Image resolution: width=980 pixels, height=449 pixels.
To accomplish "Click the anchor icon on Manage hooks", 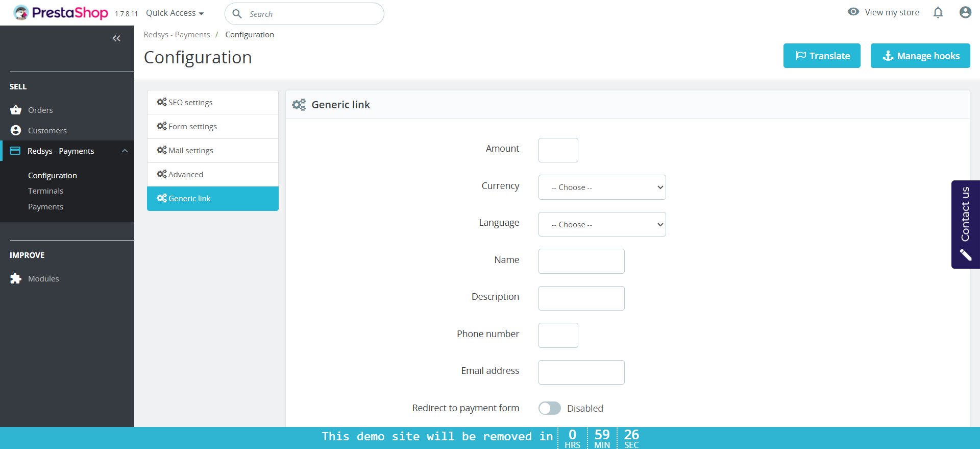I will (x=888, y=56).
